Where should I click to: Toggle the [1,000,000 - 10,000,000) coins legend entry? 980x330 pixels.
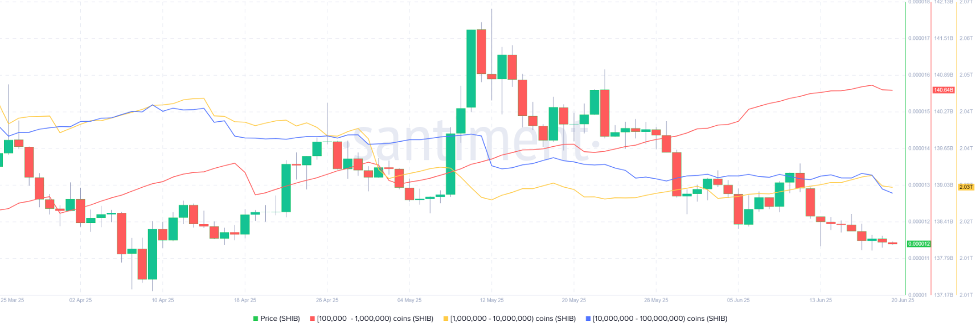(509, 319)
